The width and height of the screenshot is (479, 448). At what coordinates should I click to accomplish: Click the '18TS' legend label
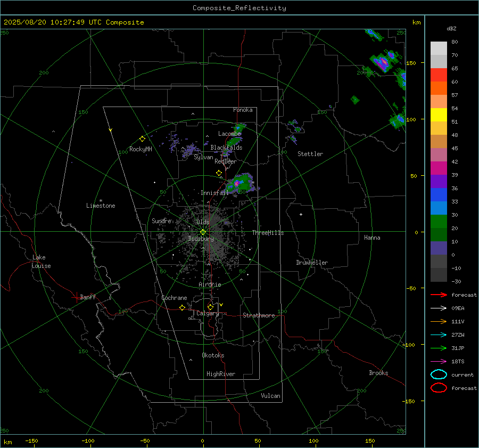[458, 362]
